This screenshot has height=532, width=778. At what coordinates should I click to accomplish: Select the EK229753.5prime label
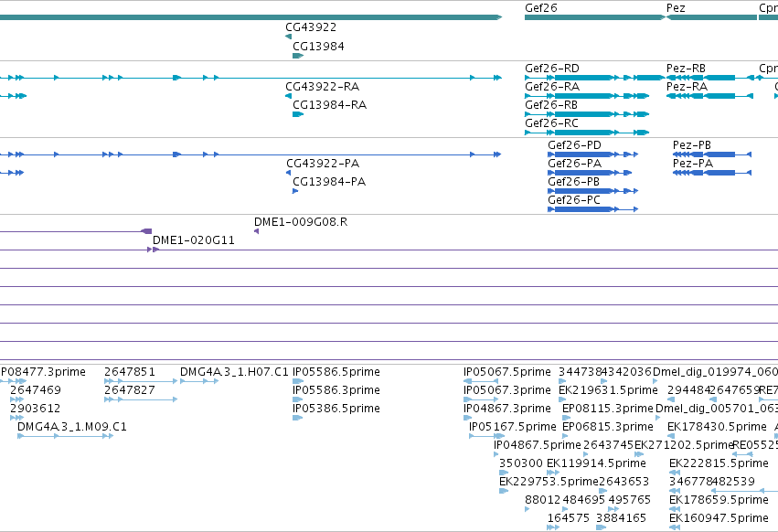pyautogui.click(x=549, y=482)
